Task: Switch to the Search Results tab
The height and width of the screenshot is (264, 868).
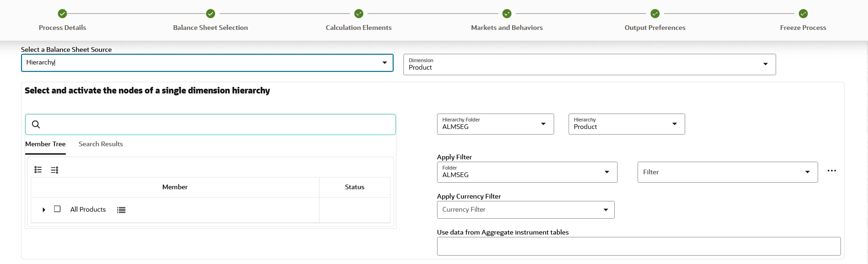Action: [x=101, y=144]
